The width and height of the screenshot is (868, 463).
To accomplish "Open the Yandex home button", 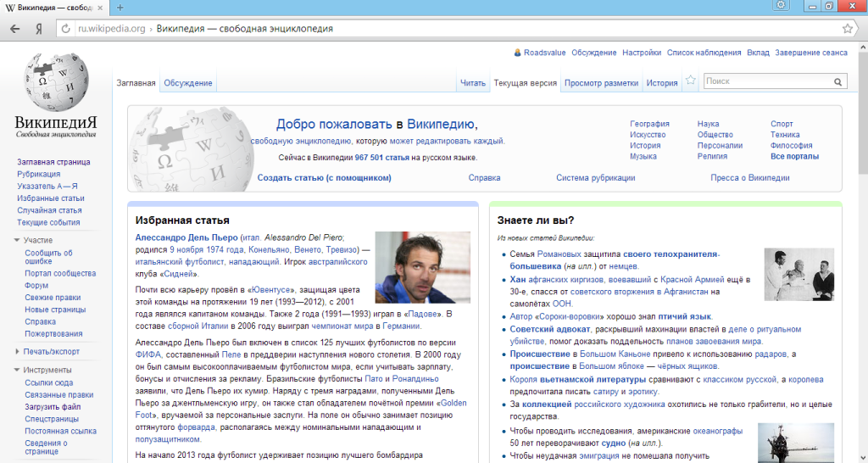I will (x=39, y=29).
